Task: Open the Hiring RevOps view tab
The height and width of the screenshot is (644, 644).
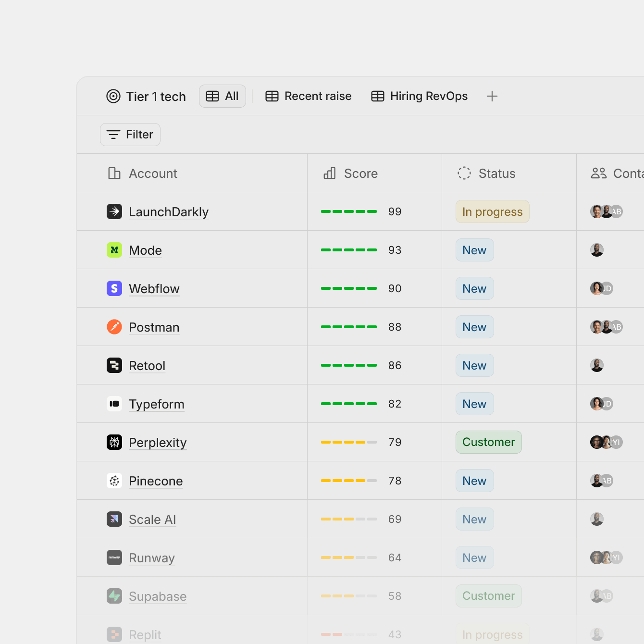Action: click(419, 96)
